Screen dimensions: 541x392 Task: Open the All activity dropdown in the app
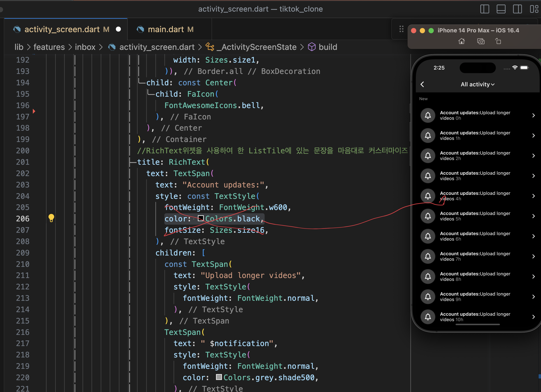(478, 84)
